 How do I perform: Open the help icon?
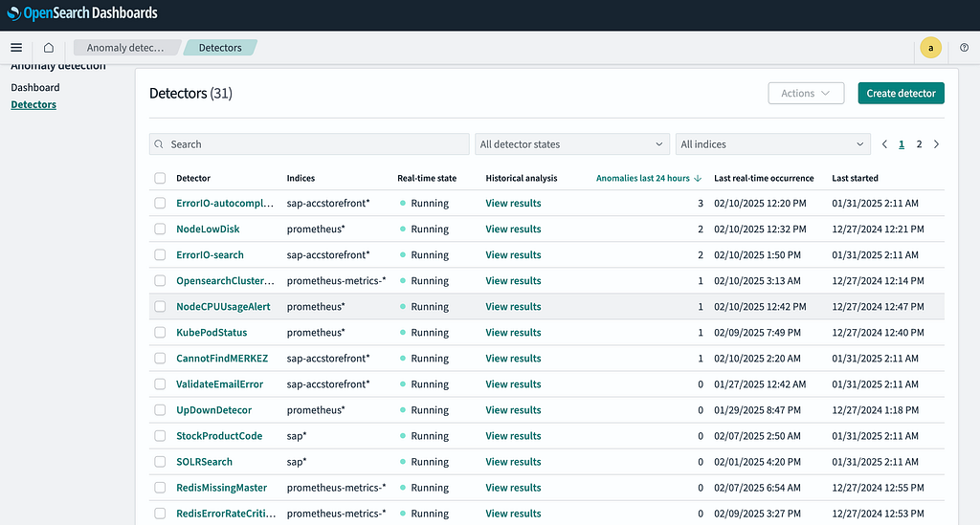pyautogui.click(x=965, y=48)
